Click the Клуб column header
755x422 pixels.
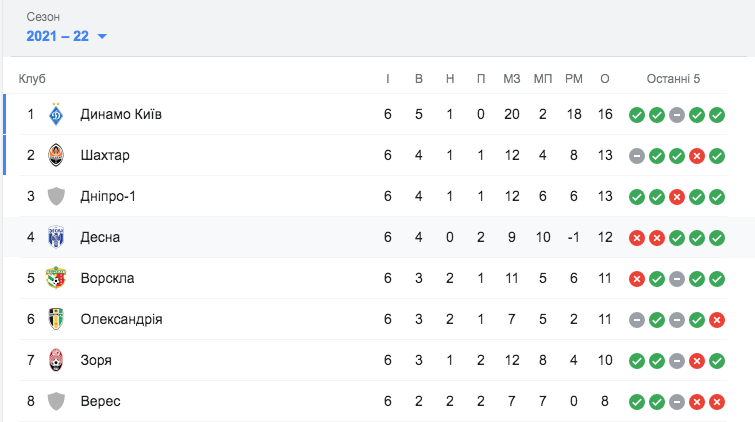[x=32, y=79]
